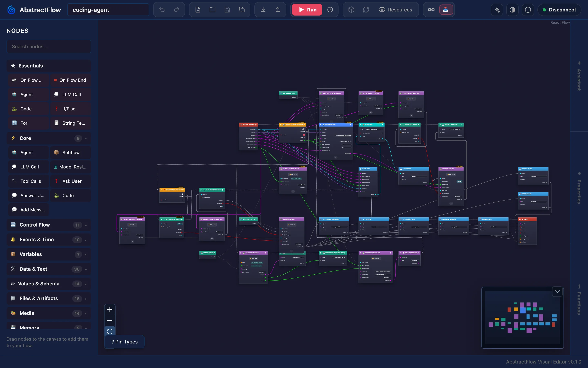Open run history clock icon
Viewport: 588px width, 368px height.
click(330, 10)
